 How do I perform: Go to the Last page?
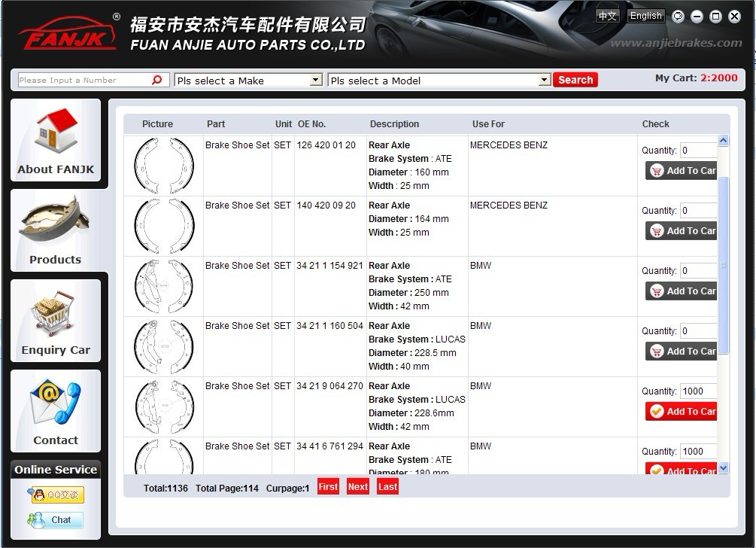click(x=387, y=487)
